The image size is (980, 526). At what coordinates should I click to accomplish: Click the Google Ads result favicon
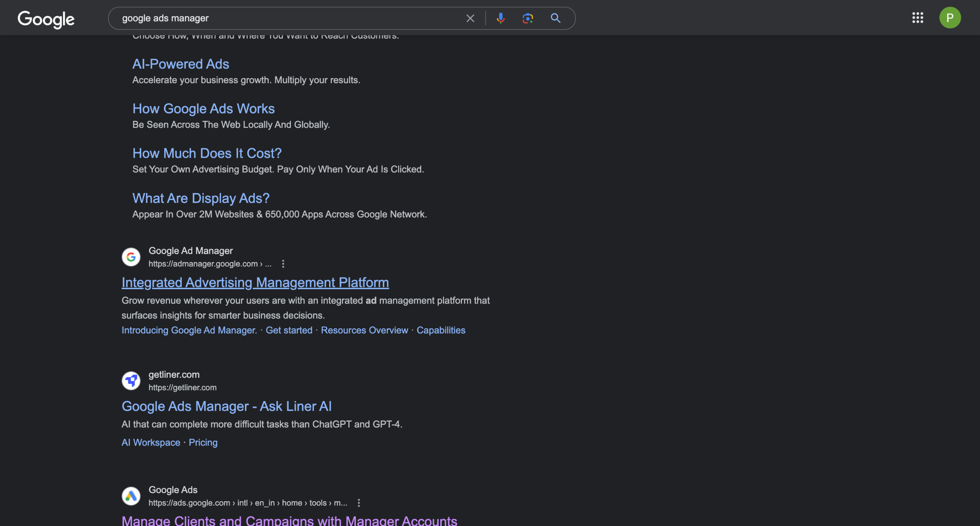131,496
